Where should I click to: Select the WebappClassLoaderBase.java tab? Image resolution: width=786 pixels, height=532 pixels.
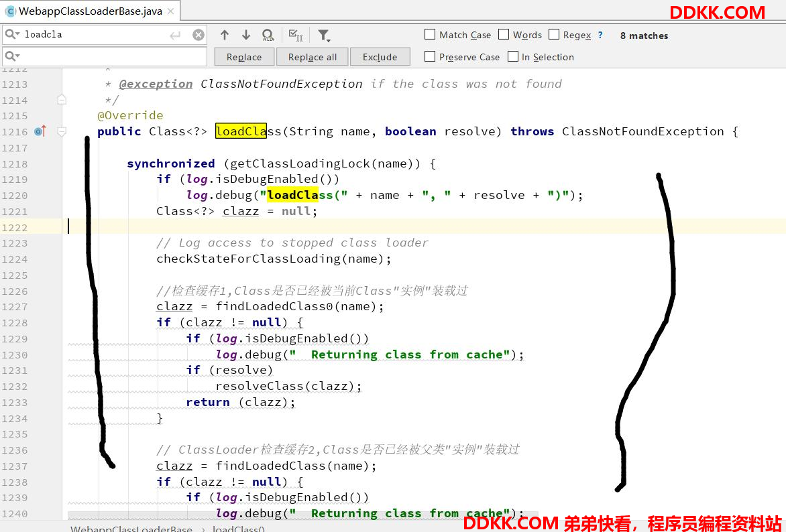[x=91, y=11]
